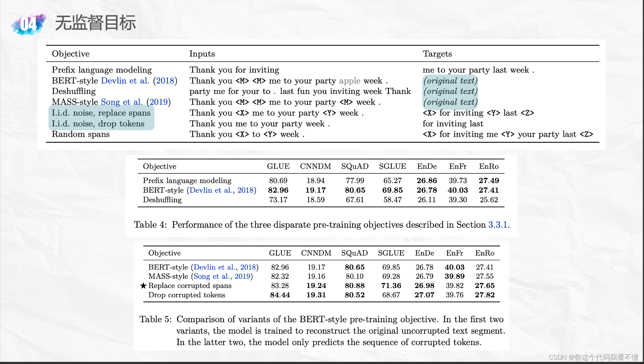Open the Devlin et al. citation in first table
This screenshot has width=644, height=364.
[125, 81]
